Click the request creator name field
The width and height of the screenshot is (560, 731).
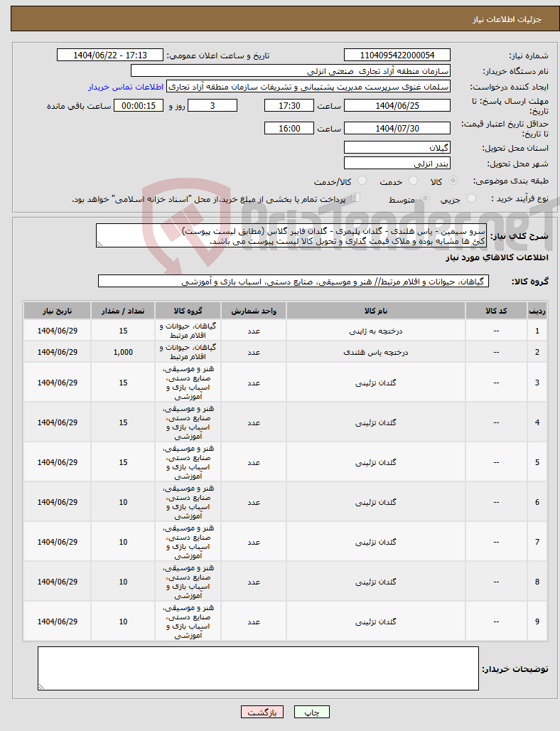pyautogui.click(x=308, y=87)
